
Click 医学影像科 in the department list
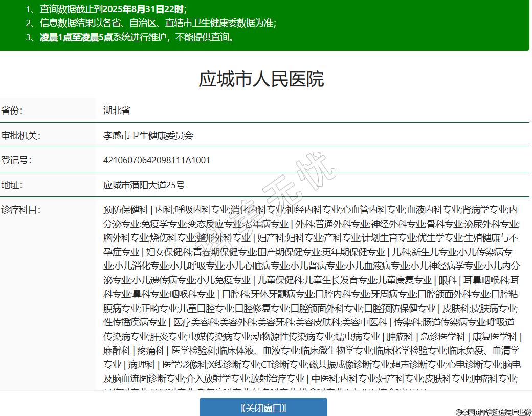coord(185,365)
